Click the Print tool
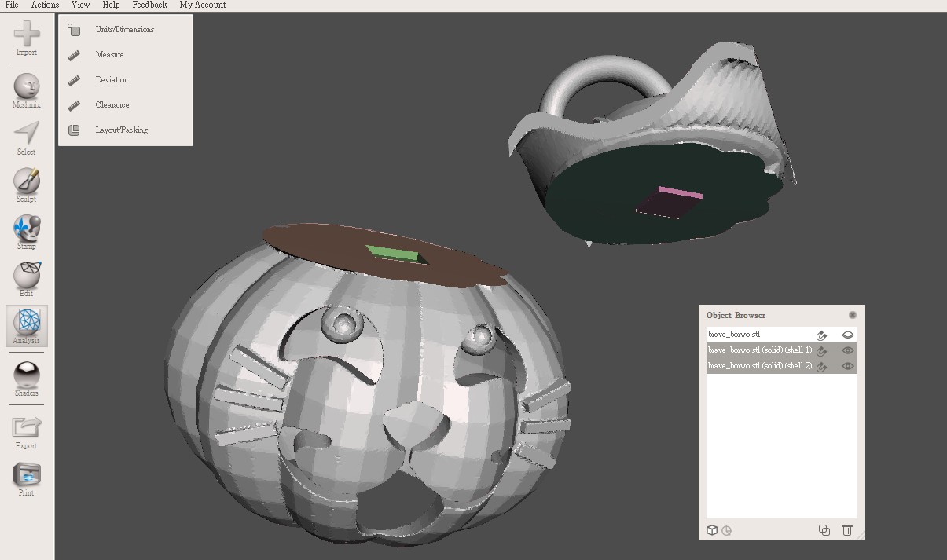 27,479
